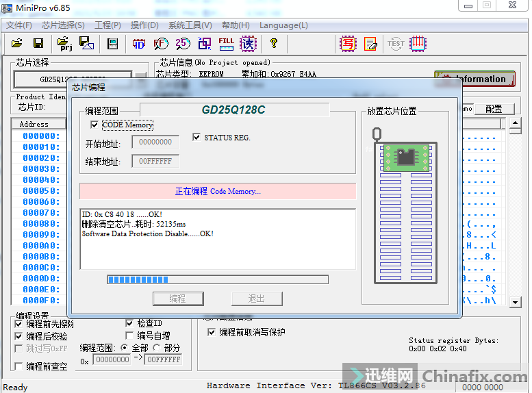Click the Information button

click(x=474, y=79)
